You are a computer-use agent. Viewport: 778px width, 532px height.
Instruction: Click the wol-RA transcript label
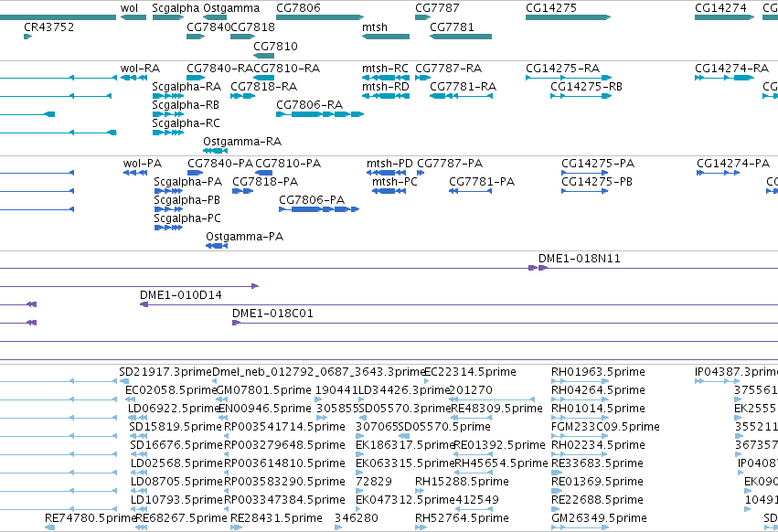tap(140, 69)
